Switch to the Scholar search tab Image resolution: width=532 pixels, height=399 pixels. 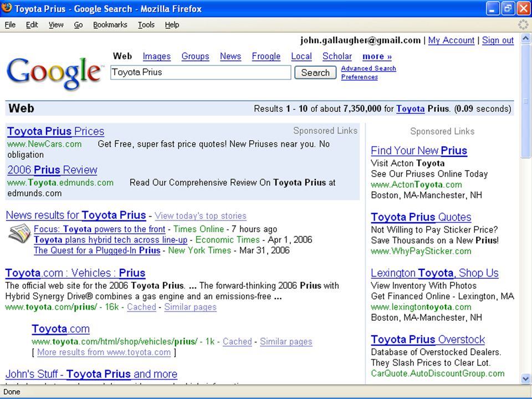337,57
